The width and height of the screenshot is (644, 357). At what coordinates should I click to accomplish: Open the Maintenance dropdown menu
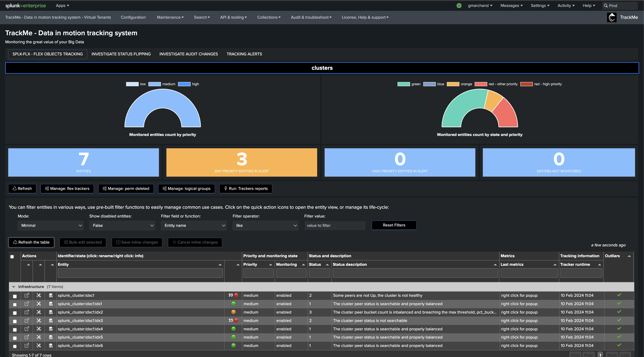click(x=170, y=17)
